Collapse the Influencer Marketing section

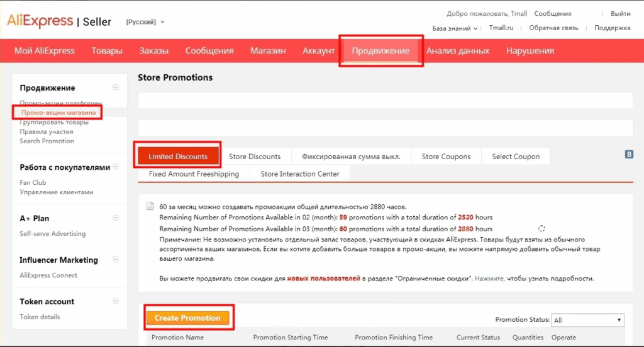coord(115,260)
